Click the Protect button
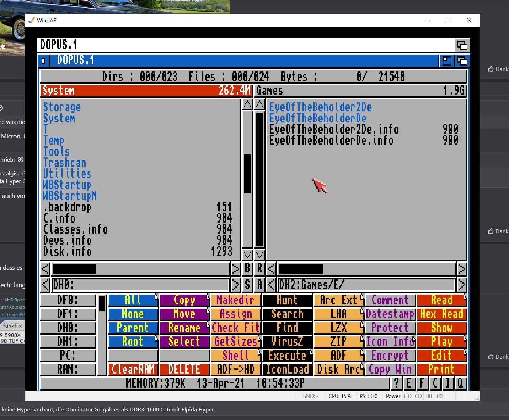 tap(390, 328)
